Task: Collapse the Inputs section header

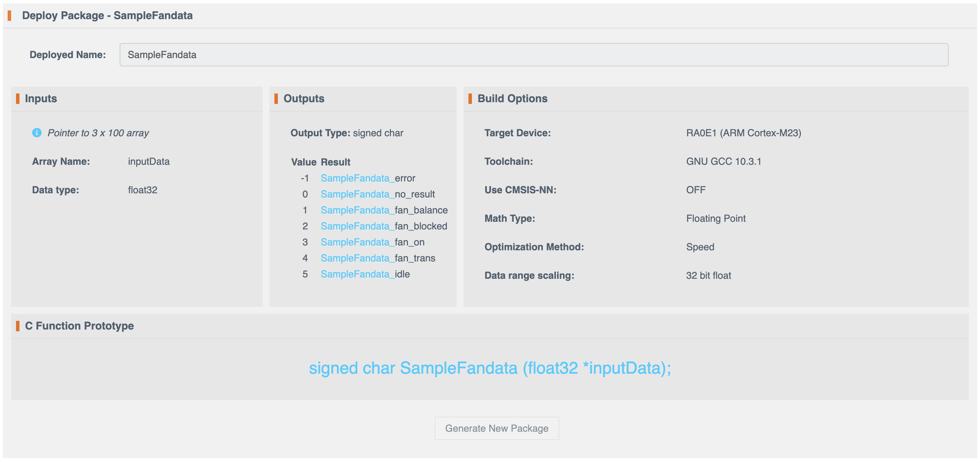Action: point(41,98)
